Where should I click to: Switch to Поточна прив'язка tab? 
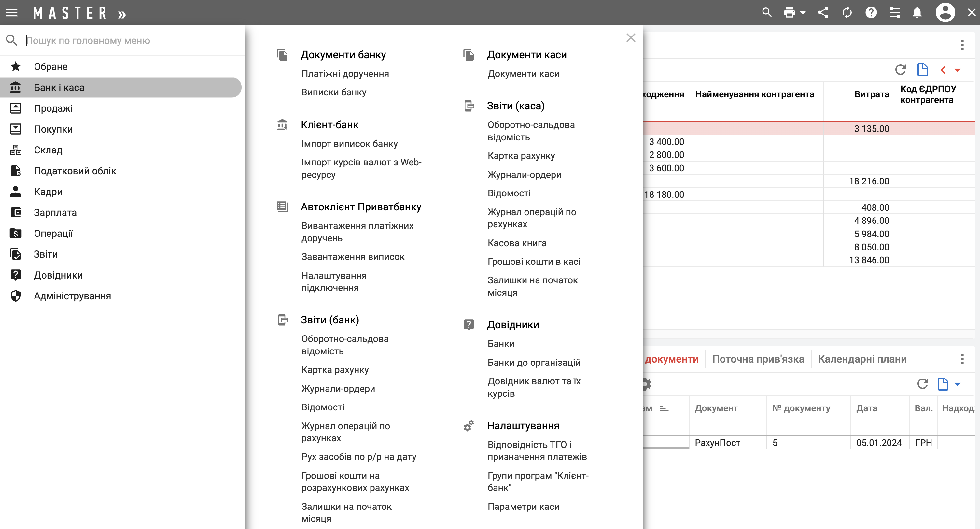click(x=758, y=359)
